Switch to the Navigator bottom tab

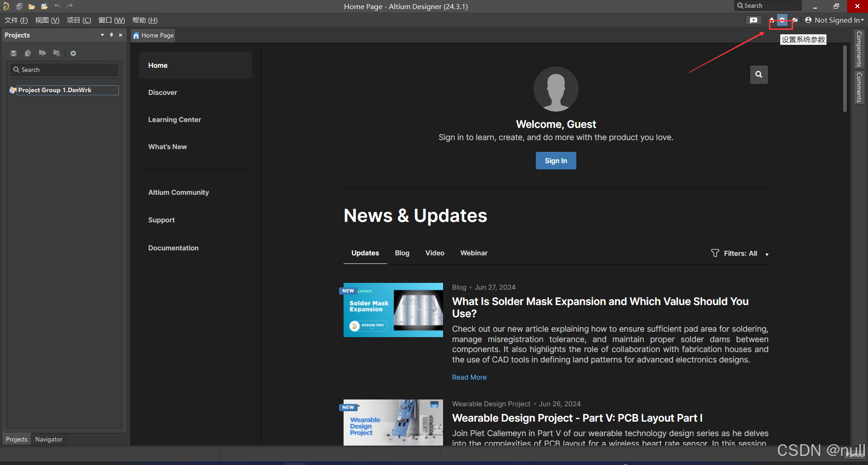[x=49, y=439]
